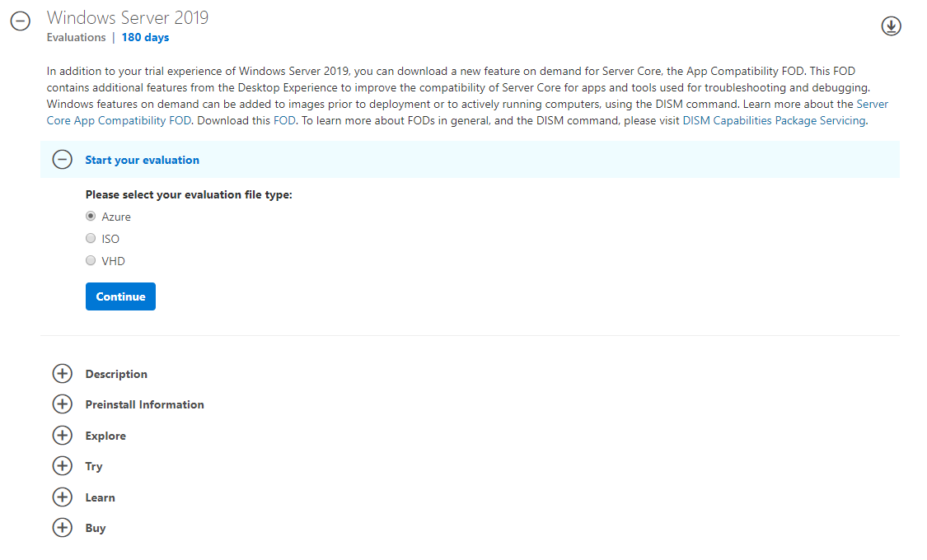Image resolution: width=927 pixels, height=560 pixels.
Task: Choose the VHD radio button
Action: coord(91,260)
